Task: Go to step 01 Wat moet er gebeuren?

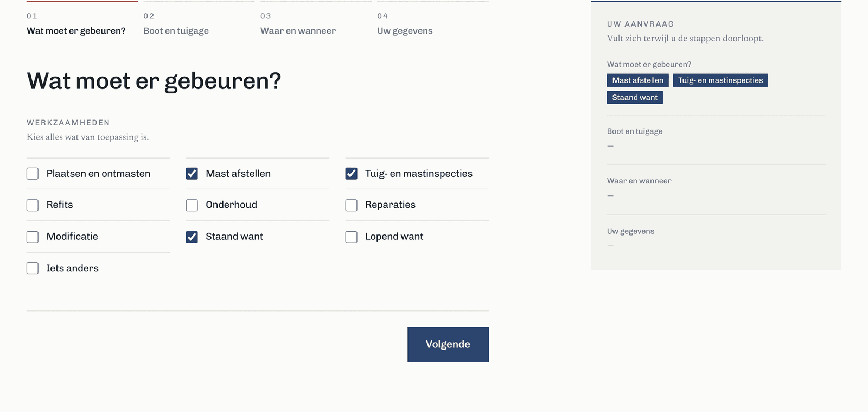Action: [82, 20]
